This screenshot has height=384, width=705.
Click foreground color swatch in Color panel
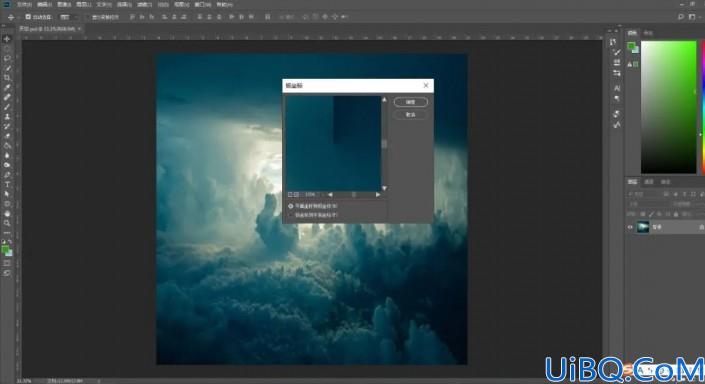click(x=631, y=46)
